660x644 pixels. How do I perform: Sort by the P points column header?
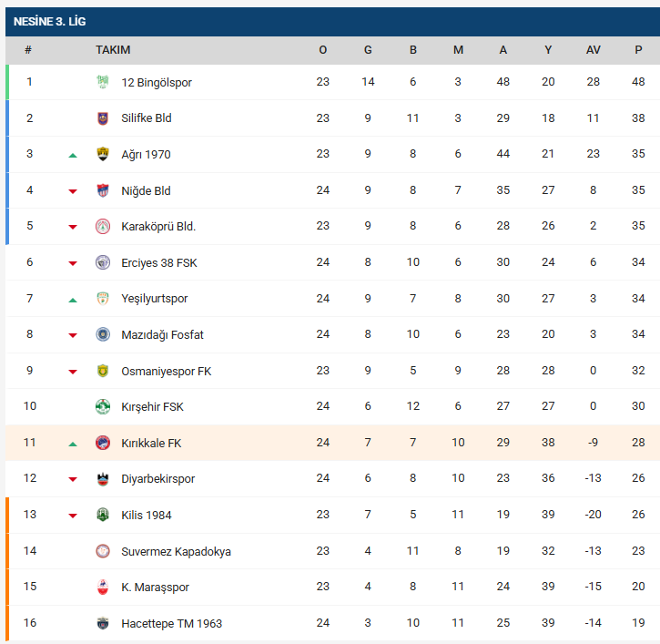(638, 50)
